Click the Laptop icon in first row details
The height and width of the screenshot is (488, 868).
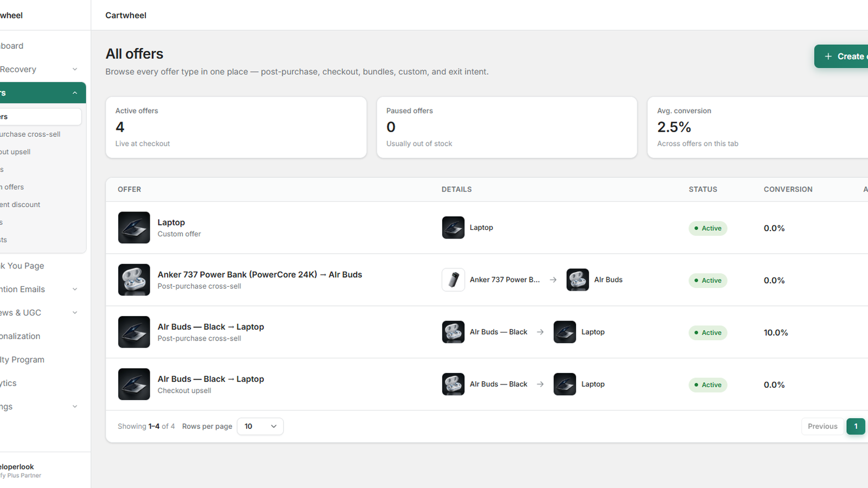pos(453,228)
